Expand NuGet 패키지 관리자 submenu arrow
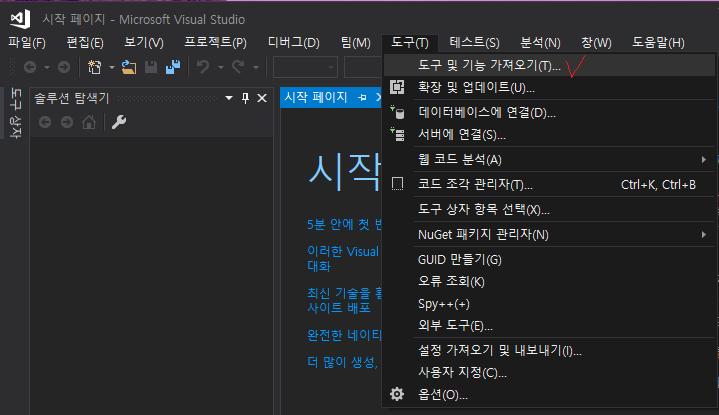This screenshot has width=719, height=415. coord(703,235)
